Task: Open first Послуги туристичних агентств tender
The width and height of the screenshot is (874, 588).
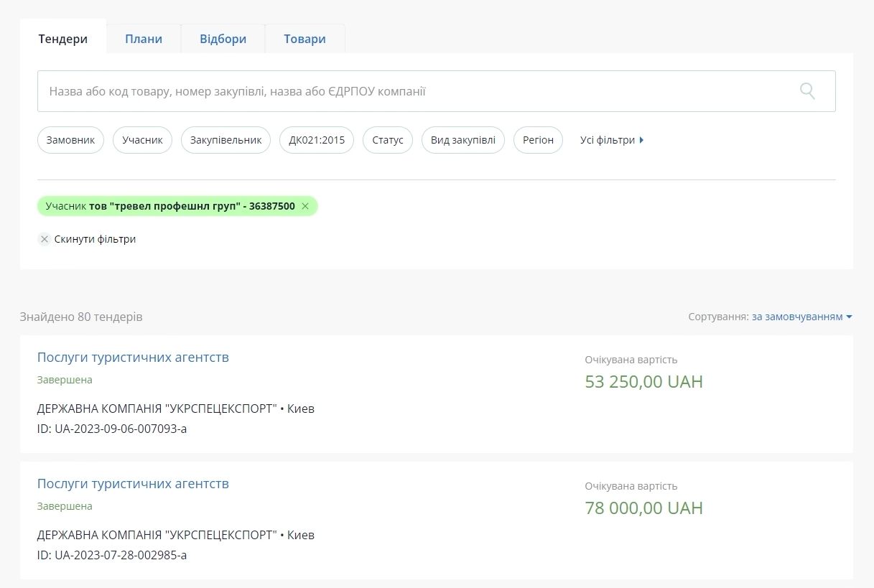Action: click(x=133, y=358)
